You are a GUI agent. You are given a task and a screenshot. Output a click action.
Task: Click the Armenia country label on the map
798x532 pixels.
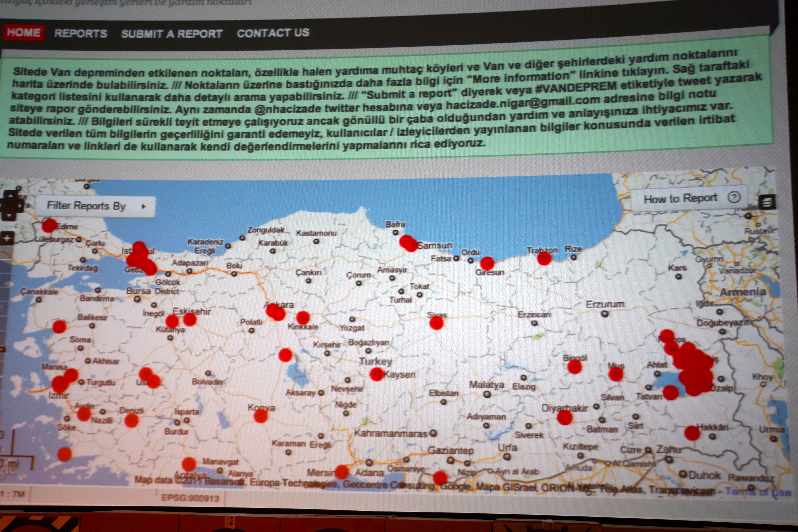[x=743, y=292]
